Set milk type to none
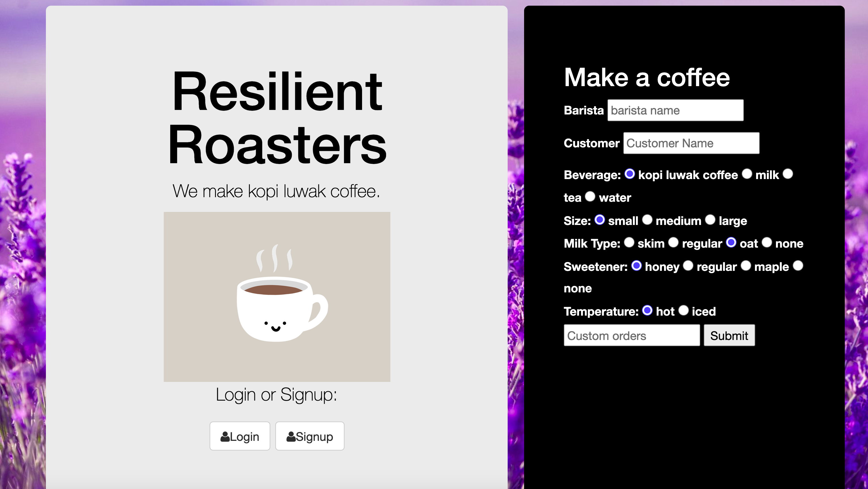Image resolution: width=868 pixels, height=489 pixels. 767,242
